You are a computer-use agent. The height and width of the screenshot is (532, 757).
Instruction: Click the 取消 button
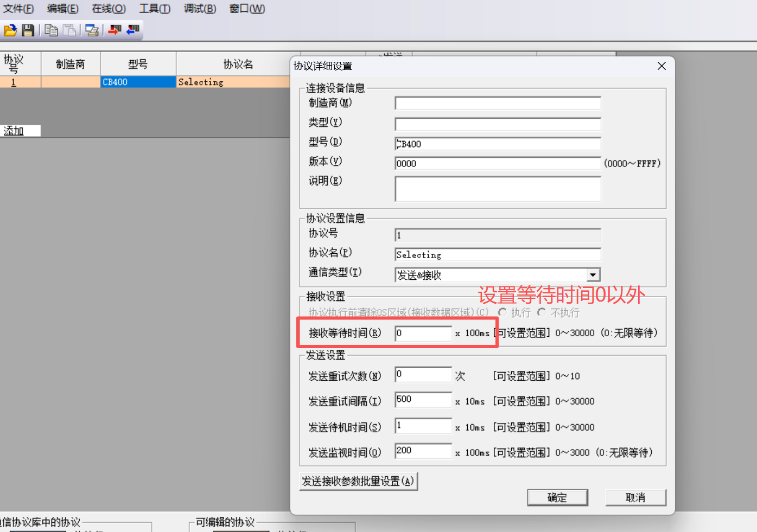click(x=635, y=497)
